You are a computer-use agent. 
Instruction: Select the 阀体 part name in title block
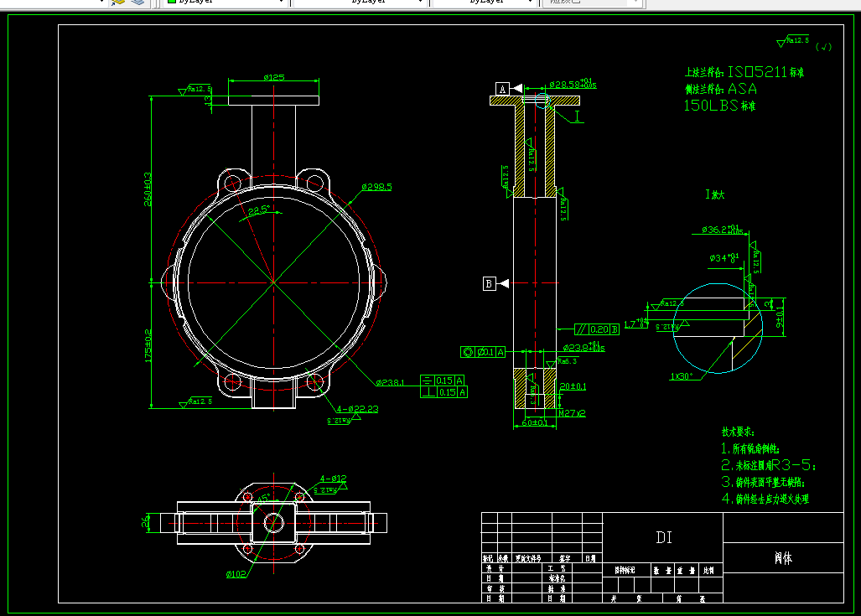tap(783, 558)
